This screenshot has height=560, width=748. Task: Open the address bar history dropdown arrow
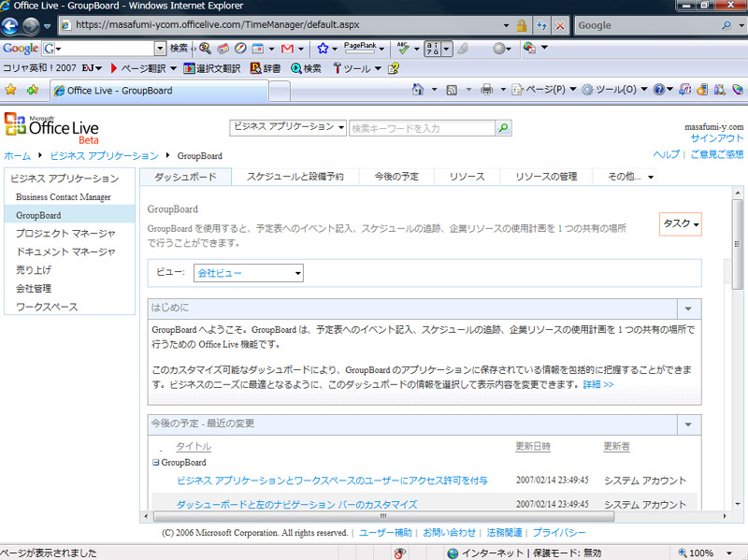click(x=506, y=25)
